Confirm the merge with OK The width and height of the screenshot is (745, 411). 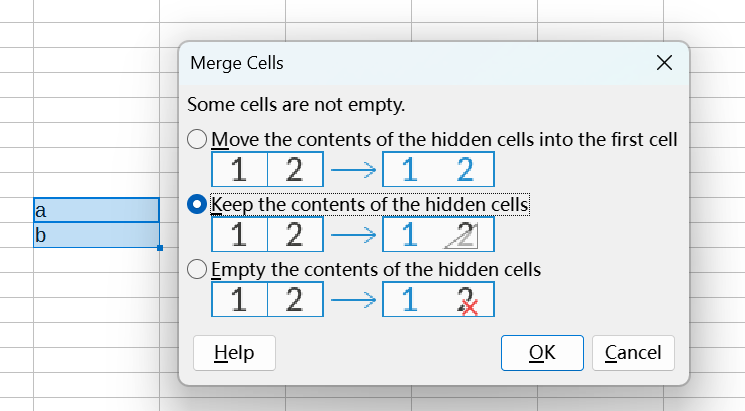pos(542,353)
